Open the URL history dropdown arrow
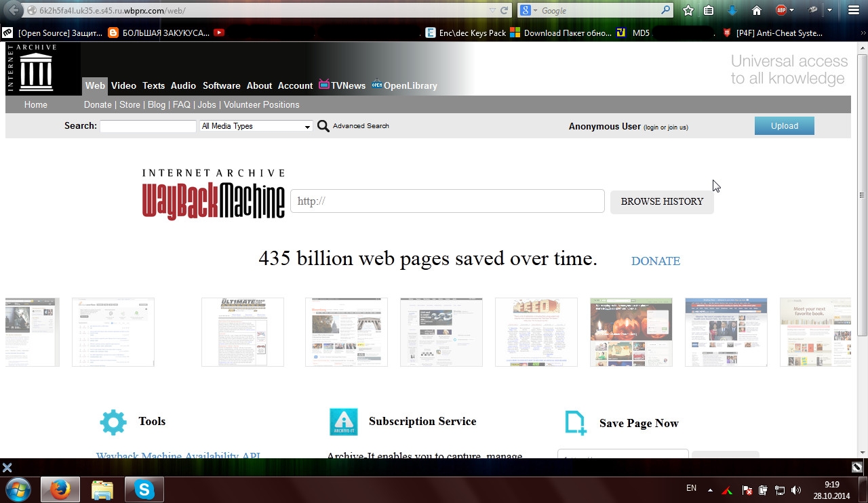The height and width of the screenshot is (503, 868). pyautogui.click(x=493, y=10)
